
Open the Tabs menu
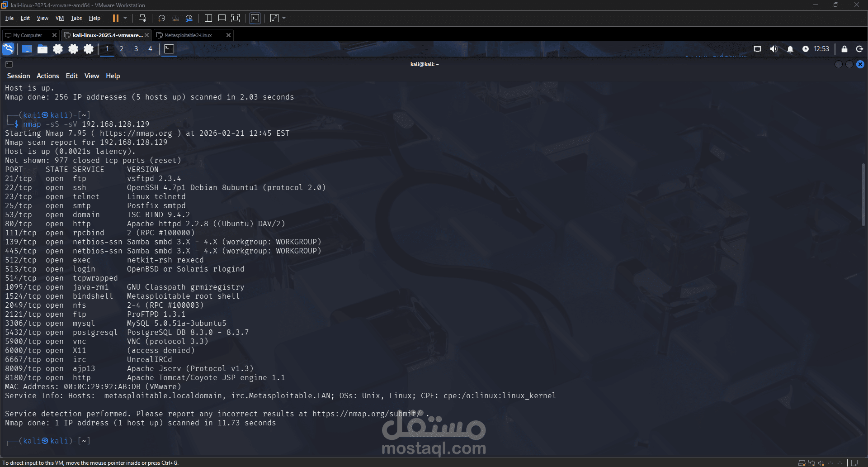[76, 18]
